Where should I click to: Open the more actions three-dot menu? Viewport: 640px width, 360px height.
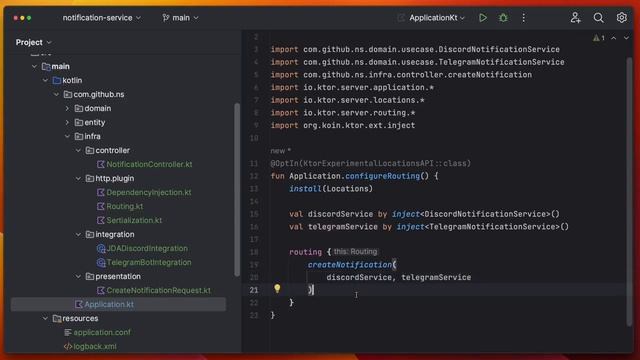tap(524, 18)
